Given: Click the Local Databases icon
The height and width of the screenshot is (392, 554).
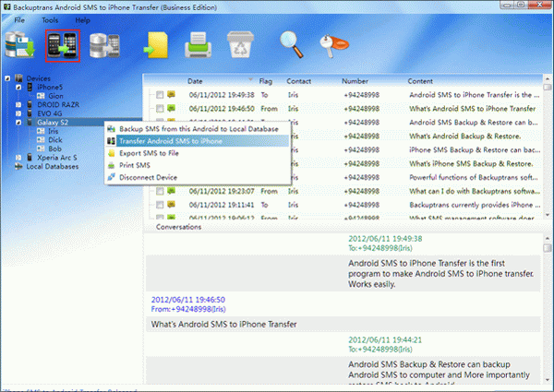Looking at the screenshot, I should 18,167.
